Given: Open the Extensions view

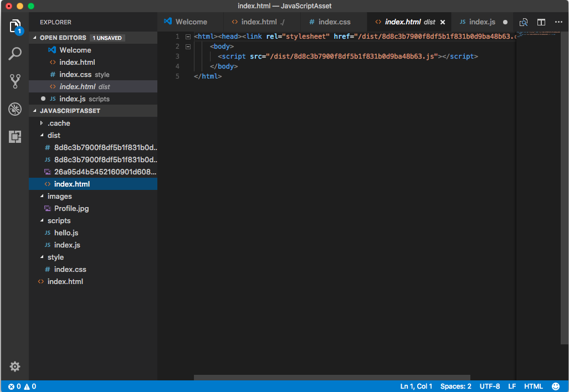Looking at the screenshot, I should point(15,137).
